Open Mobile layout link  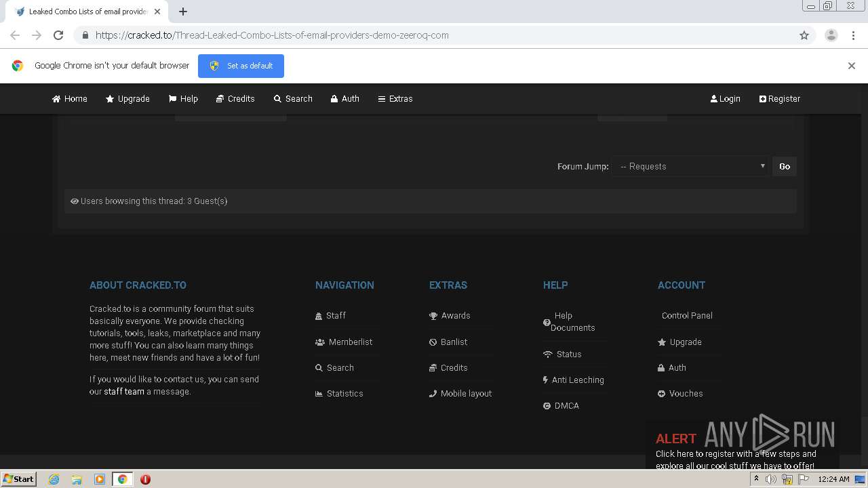pos(467,393)
